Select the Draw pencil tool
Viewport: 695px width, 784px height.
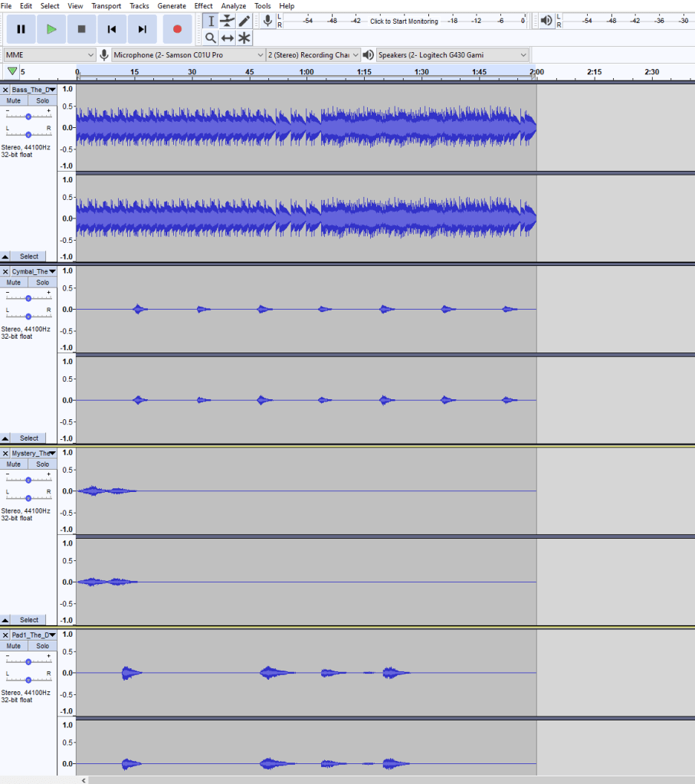244,21
